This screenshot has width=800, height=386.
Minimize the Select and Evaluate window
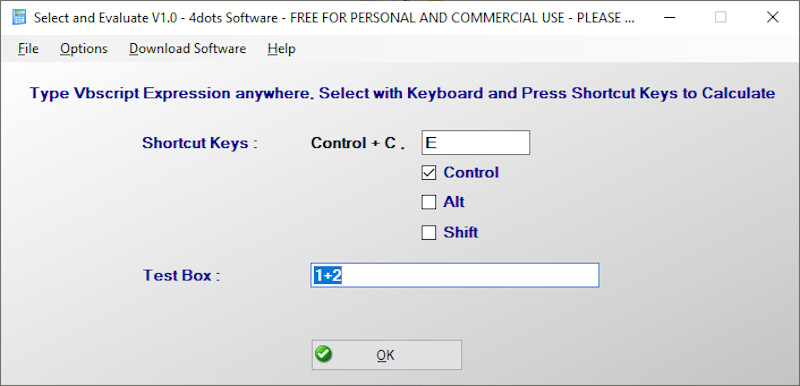[x=670, y=17]
